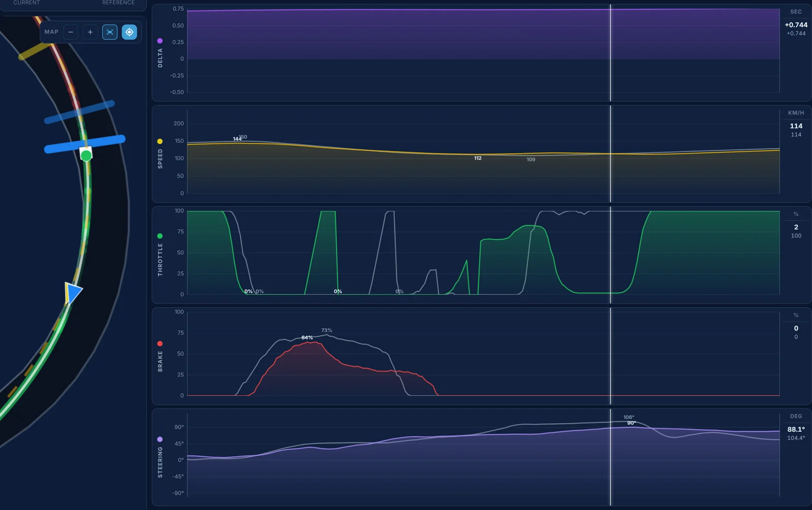Viewport: 812px width, 510px height.
Task: Click the bright blue sector line on map
Action: coord(85,144)
